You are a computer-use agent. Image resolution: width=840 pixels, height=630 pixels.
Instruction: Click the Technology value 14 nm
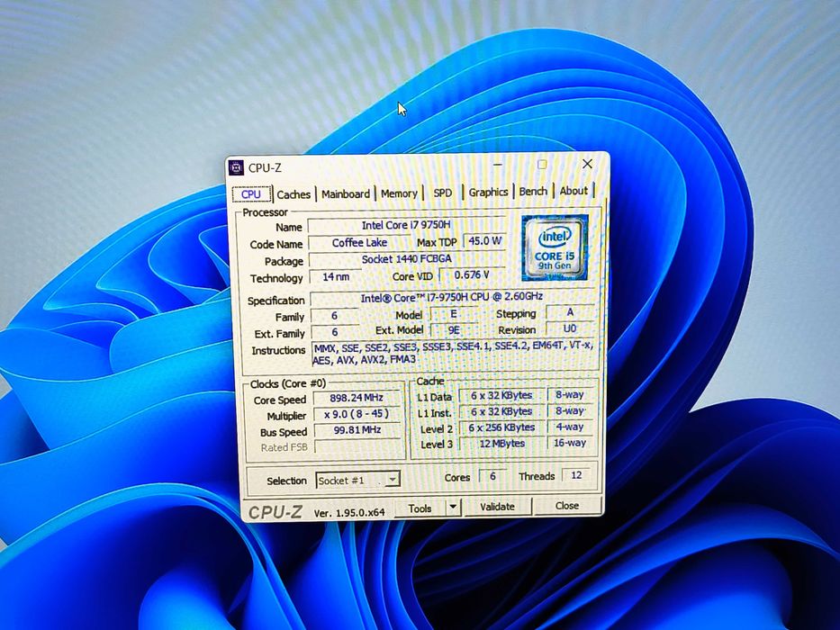click(x=336, y=277)
